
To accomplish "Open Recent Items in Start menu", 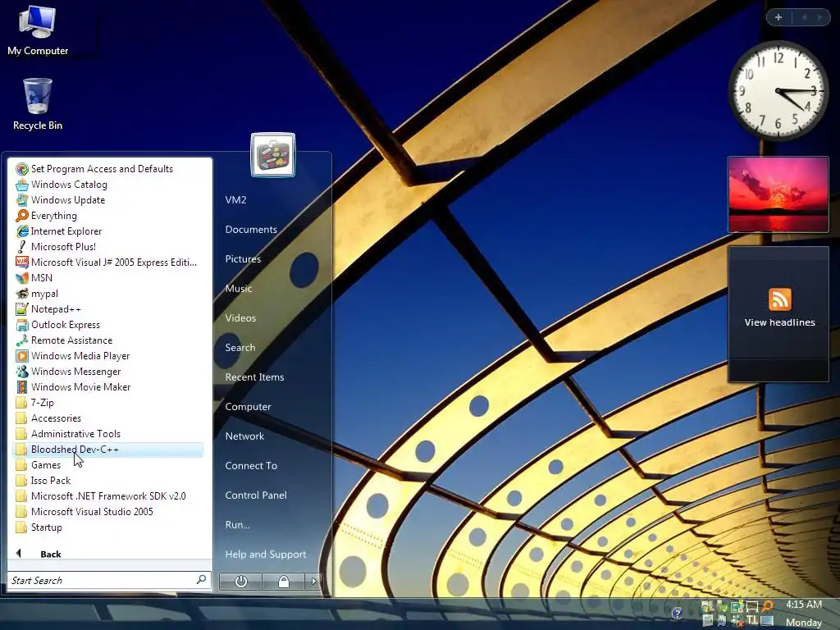I will (254, 377).
